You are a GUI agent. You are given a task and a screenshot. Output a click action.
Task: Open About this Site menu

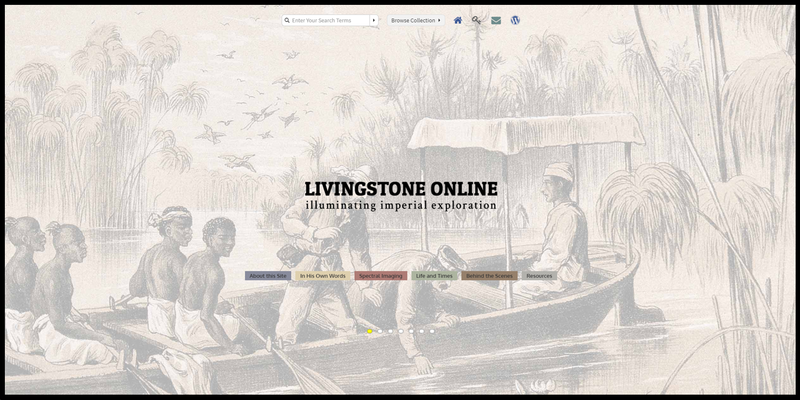pos(268,276)
